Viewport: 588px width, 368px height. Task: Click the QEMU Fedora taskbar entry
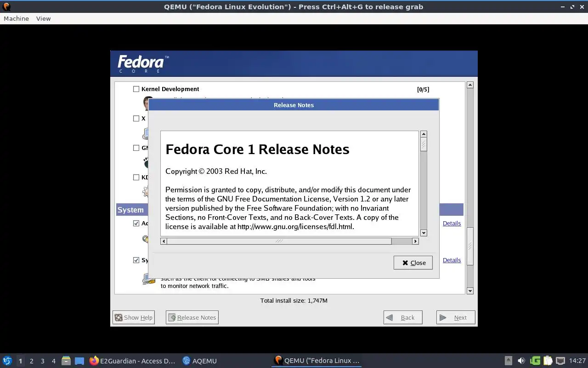(x=317, y=361)
